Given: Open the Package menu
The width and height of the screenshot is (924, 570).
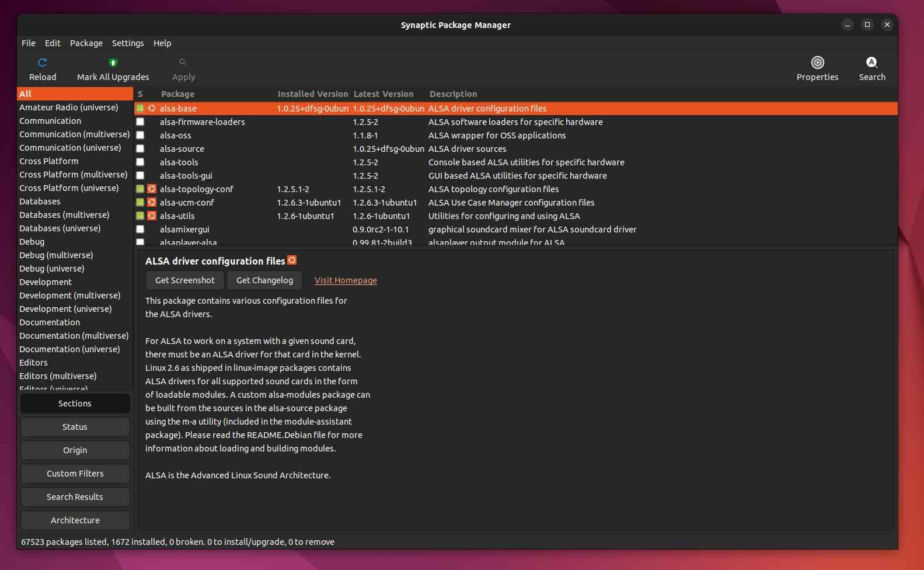Looking at the screenshot, I should tap(86, 43).
